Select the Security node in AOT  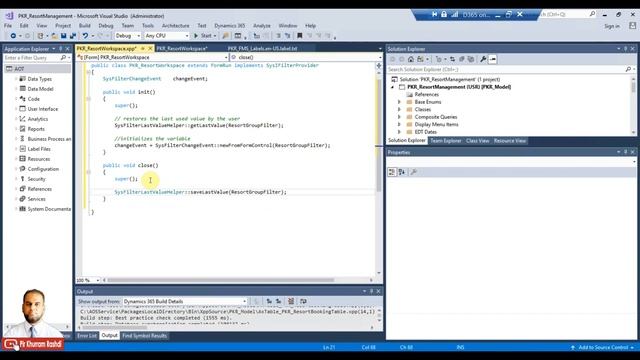[x=36, y=179]
